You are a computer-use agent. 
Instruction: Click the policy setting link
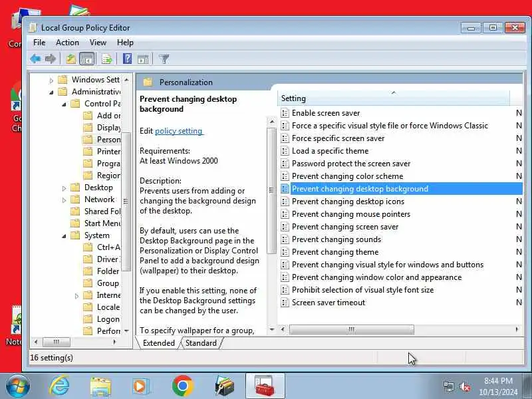tap(179, 131)
